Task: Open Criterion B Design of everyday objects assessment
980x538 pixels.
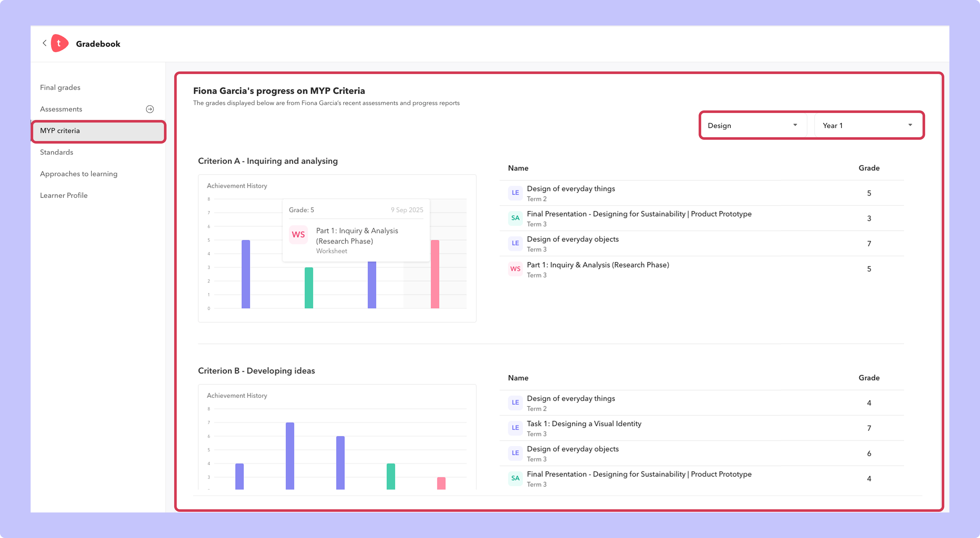Action: pyautogui.click(x=573, y=449)
